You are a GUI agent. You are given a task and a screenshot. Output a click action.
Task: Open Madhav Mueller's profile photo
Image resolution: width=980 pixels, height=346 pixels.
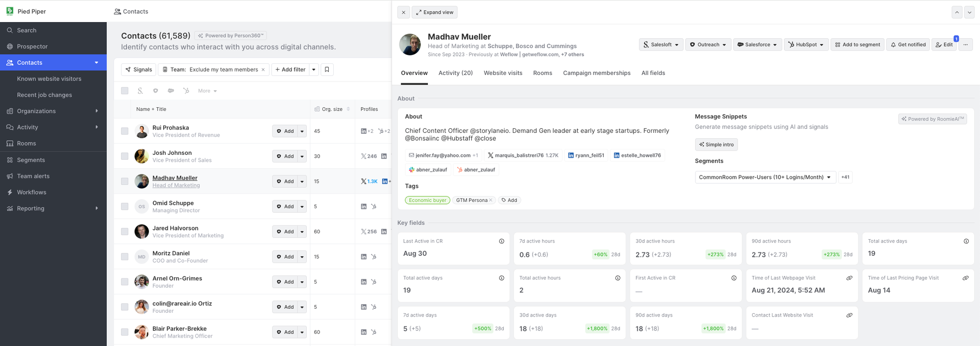point(410,45)
